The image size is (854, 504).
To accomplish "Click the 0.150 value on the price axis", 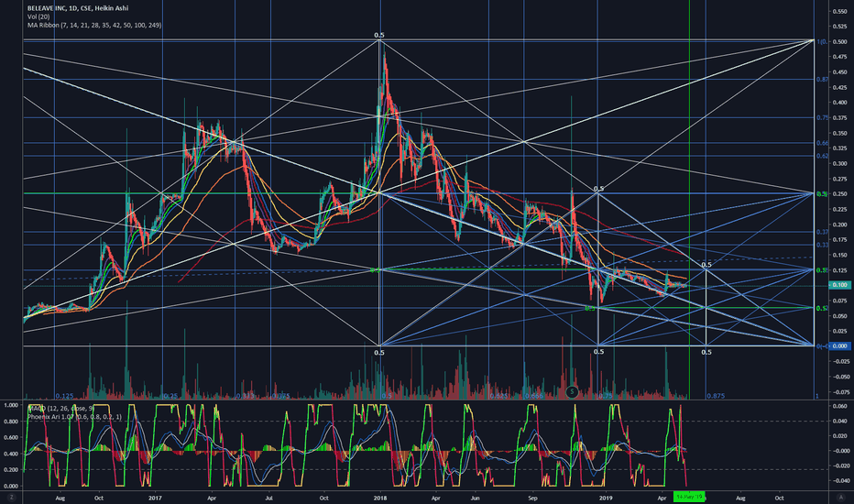I will 839,255.
